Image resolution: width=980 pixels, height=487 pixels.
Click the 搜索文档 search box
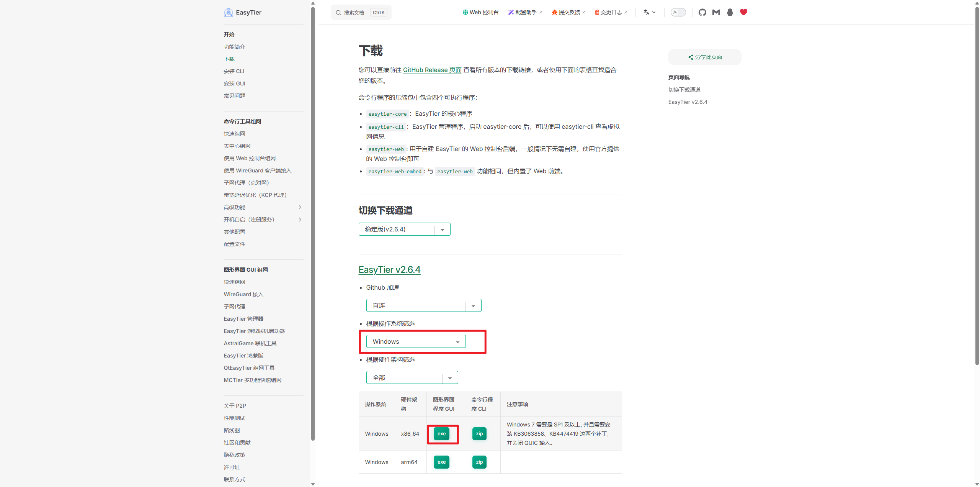tap(361, 12)
